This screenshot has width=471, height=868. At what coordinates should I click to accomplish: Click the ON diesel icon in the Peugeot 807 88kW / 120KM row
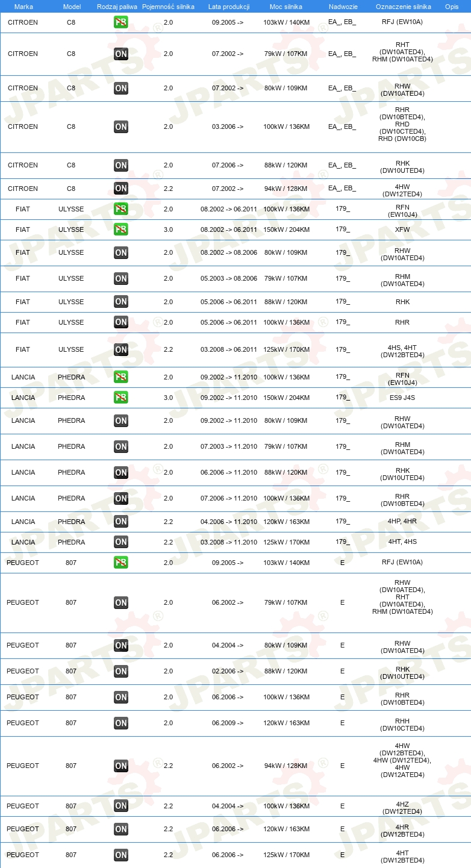tap(121, 671)
